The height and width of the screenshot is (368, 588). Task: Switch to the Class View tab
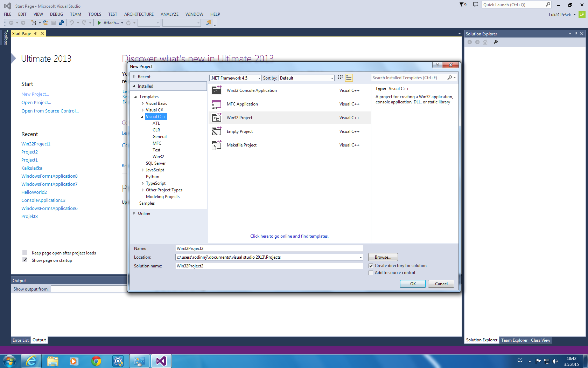(x=540, y=340)
